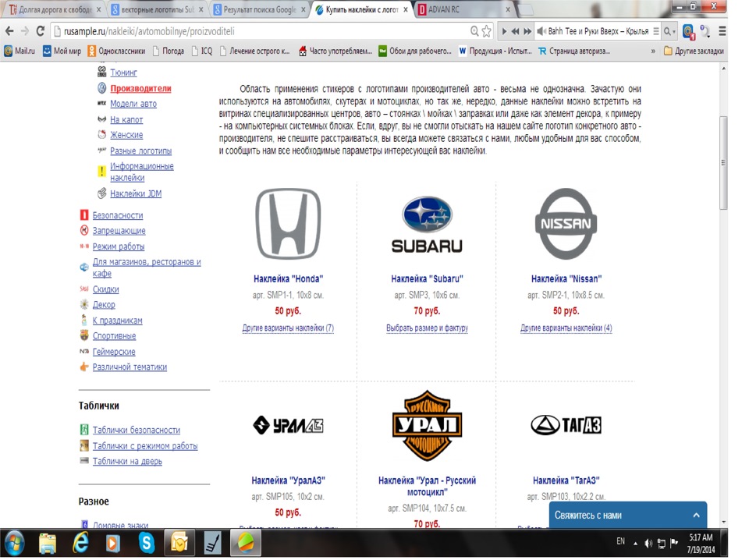Expand the Свяжитесь с нами chat widget
749x560 pixels.
click(627, 515)
